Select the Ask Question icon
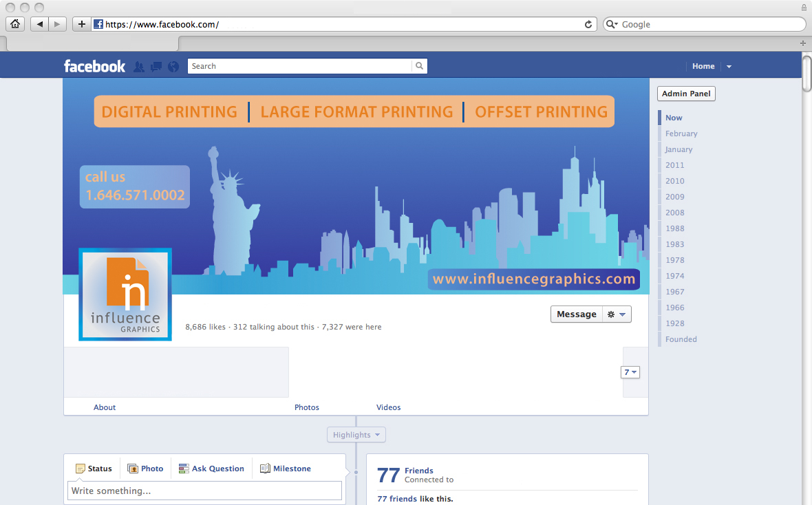 click(x=183, y=468)
